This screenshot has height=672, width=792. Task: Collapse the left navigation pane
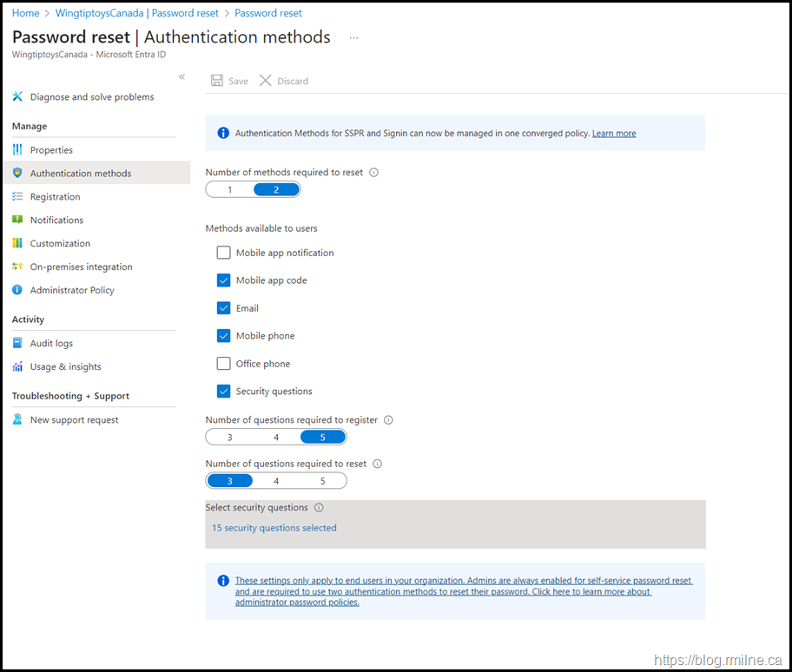coord(181,76)
